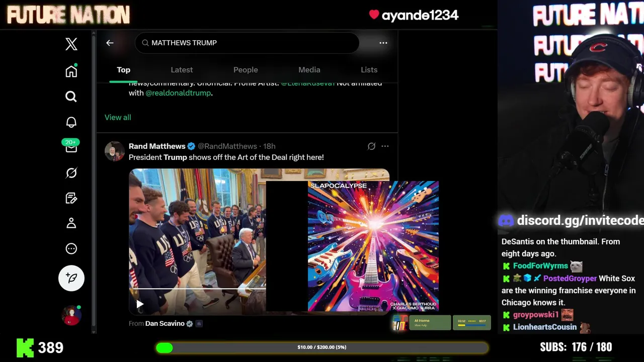This screenshot has width=644, height=362.
Task: Switch to the Media tab
Action: click(x=309, y=70)
